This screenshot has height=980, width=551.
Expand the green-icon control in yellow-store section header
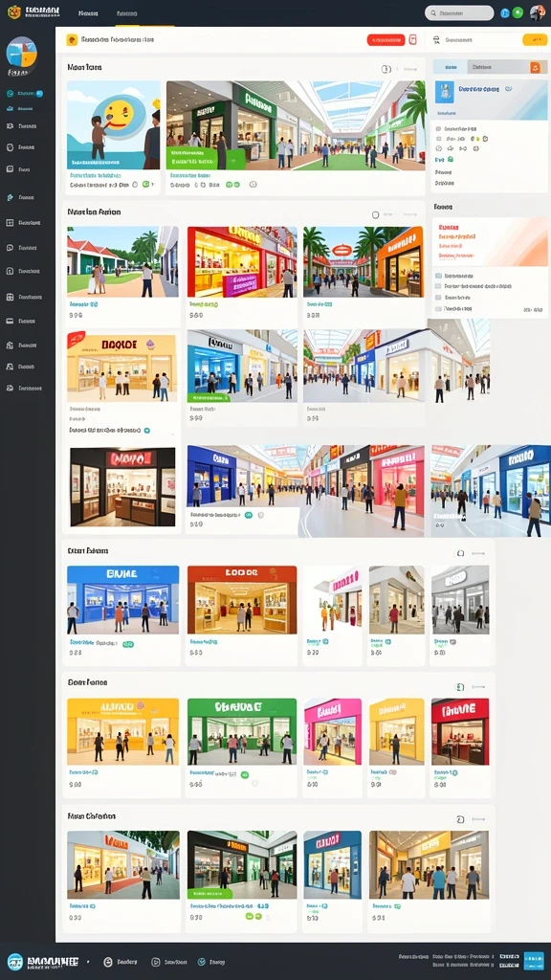click(460, 687)
